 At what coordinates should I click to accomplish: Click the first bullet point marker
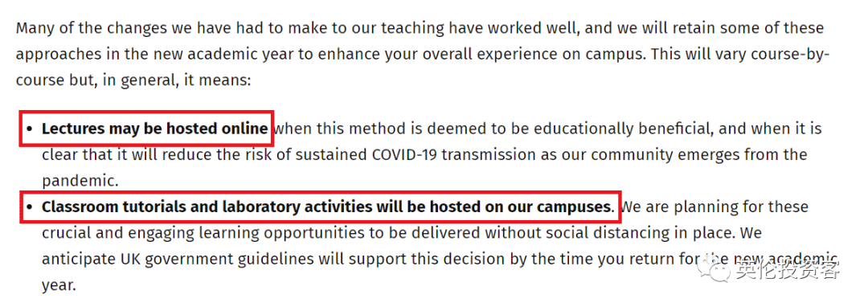pyautogui.click(x=30, y=129)
